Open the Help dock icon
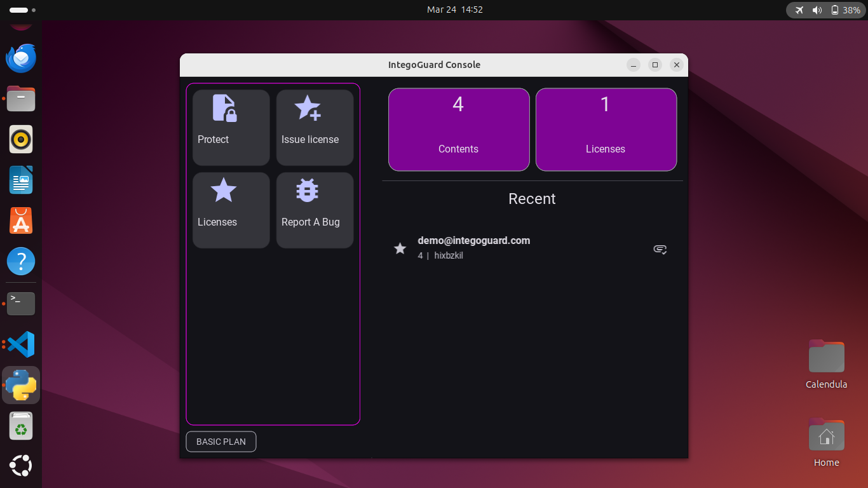Image resolution: width=868 pixels, height=488 pixels. click(21, 261)
